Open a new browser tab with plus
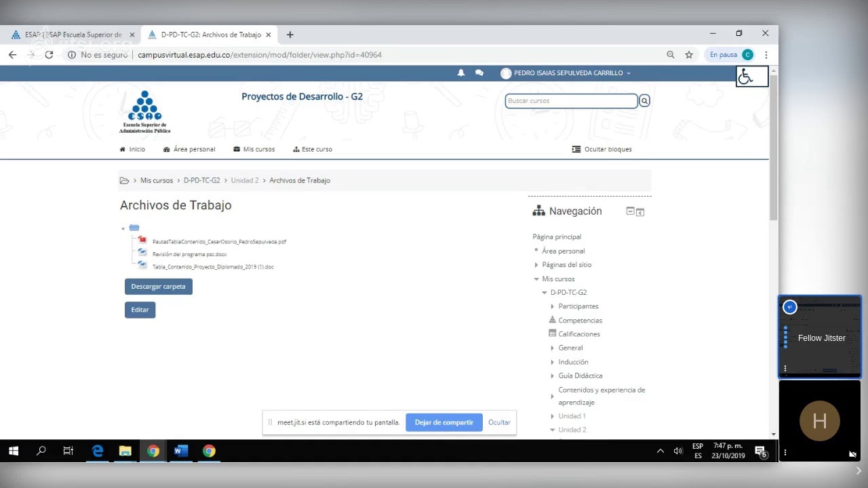This screenshot has width=868, height=488. coord(290,35)
